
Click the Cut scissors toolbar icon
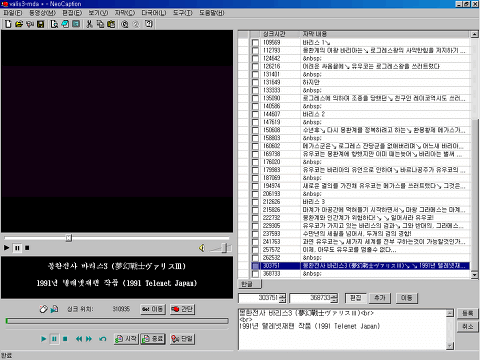[x=89, y=24]
